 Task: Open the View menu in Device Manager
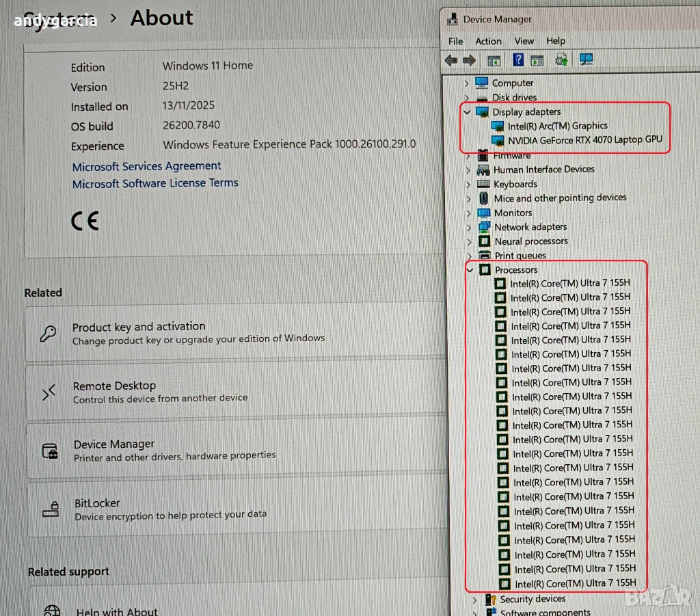coord(524,41)
